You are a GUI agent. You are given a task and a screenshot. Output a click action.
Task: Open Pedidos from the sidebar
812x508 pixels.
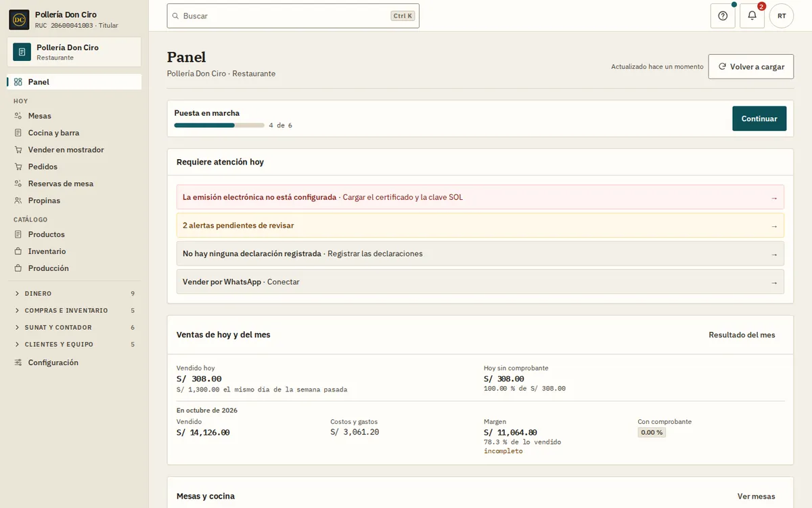tap(74, 167)
